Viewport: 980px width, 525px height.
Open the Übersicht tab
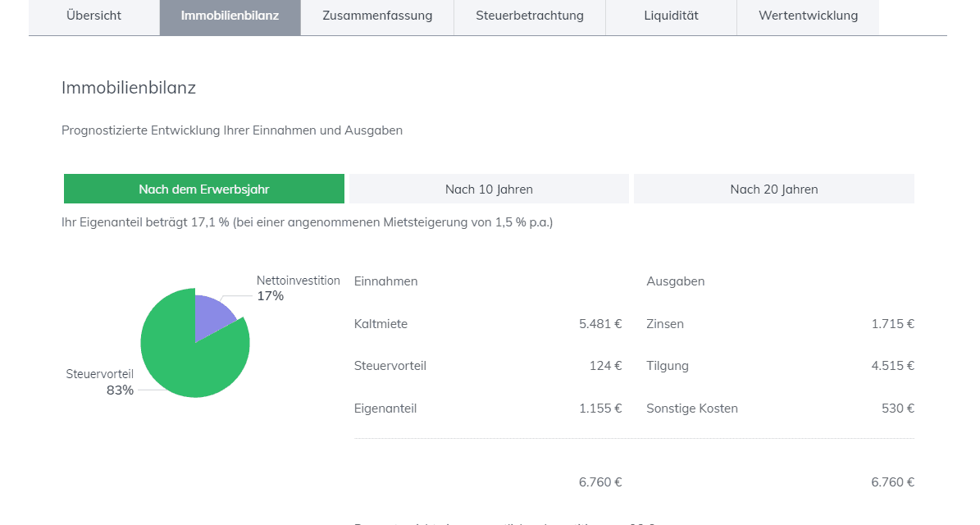(93, 16)
